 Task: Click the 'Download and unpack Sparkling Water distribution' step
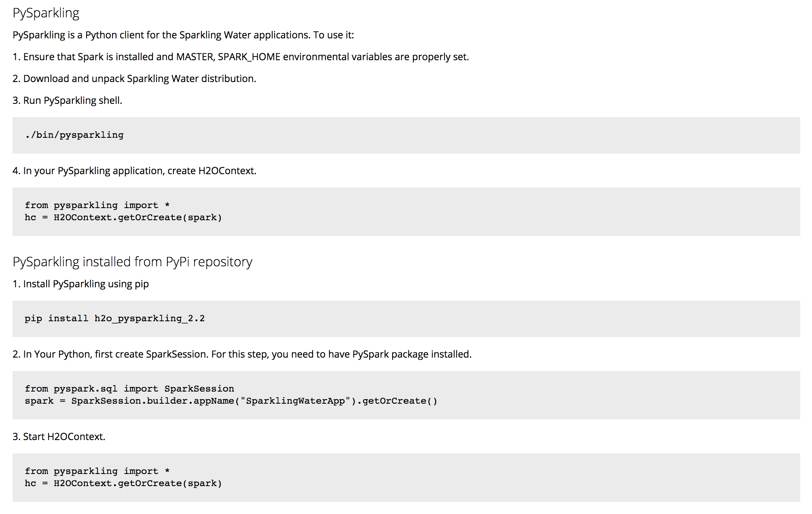click(134, 79)
